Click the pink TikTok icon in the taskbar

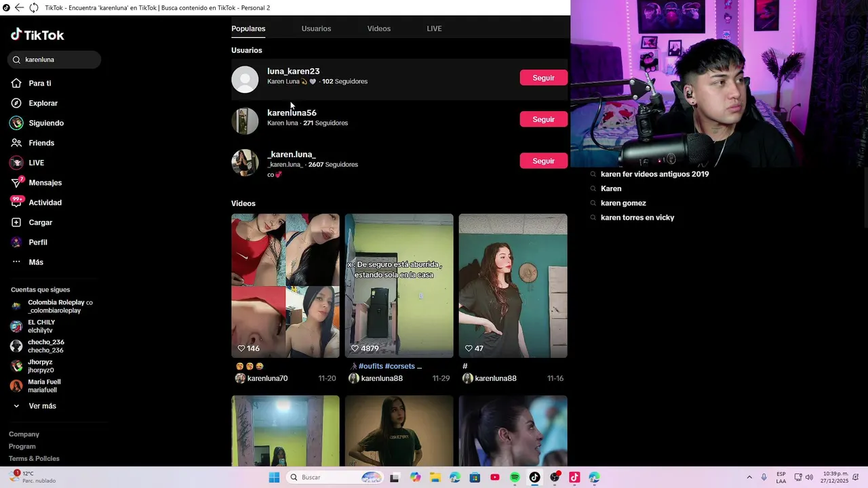pyautogui.click(x=574, y=477)
